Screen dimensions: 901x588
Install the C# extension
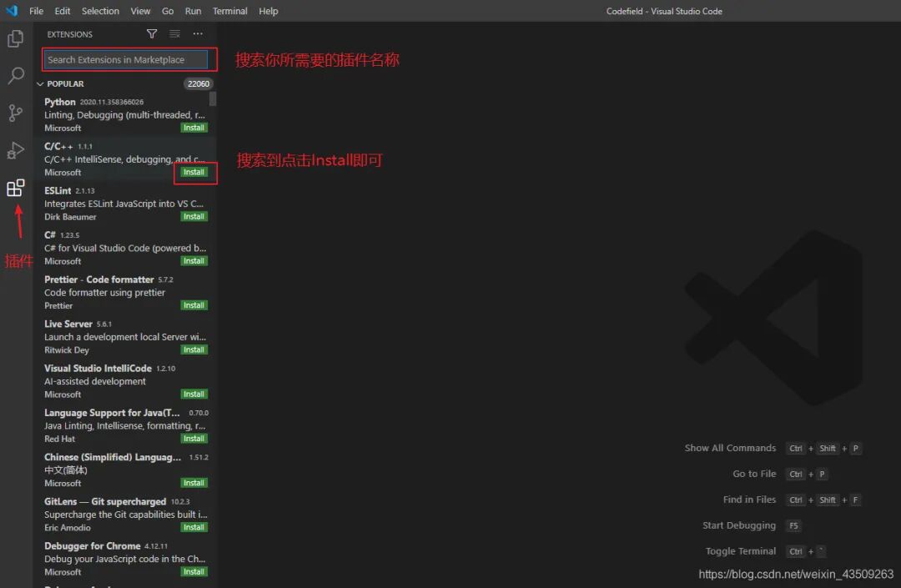tap(194, 261)
